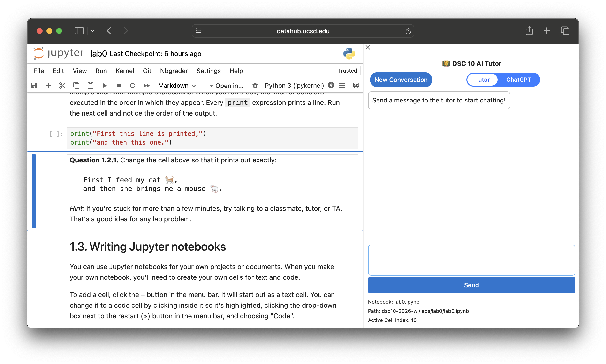Restart the kernel and run all cells
Image resolution: width=606 pixels, height=364 pixels.
[147, 86]
